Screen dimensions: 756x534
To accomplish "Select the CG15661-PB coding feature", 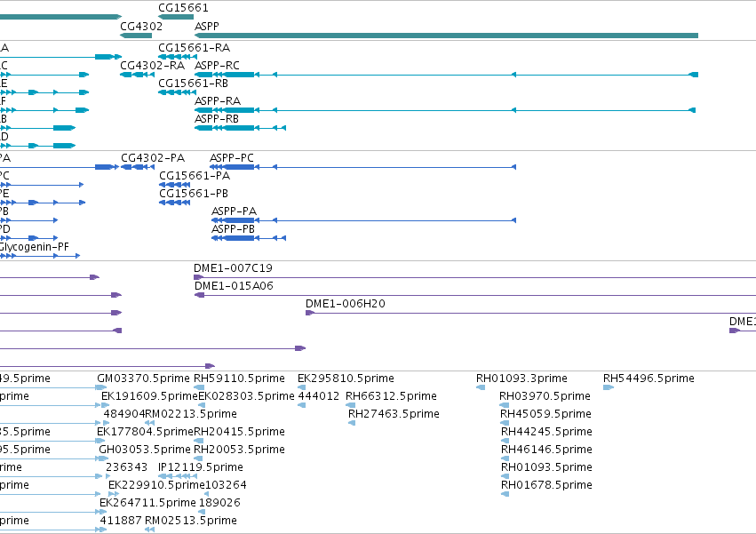I will point(174,203).
